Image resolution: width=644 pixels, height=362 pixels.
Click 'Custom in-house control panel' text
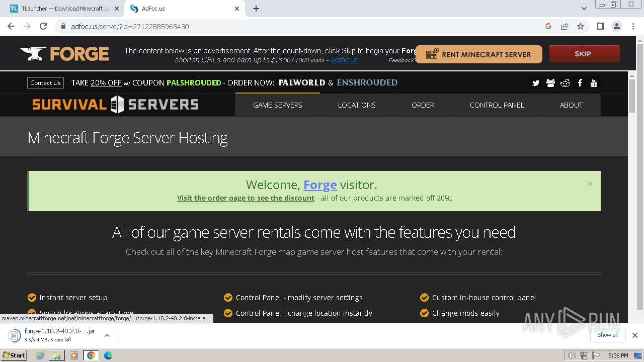[x=484, y=298]
